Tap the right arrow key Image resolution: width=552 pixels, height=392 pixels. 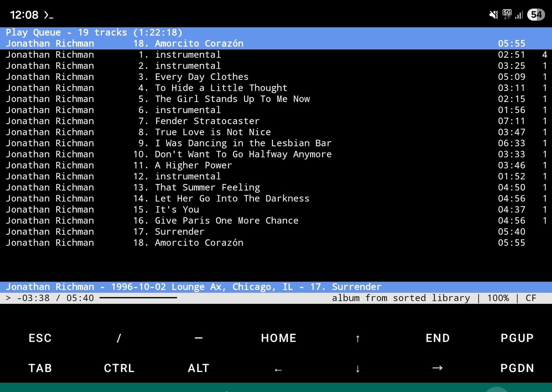coord(437,368)
